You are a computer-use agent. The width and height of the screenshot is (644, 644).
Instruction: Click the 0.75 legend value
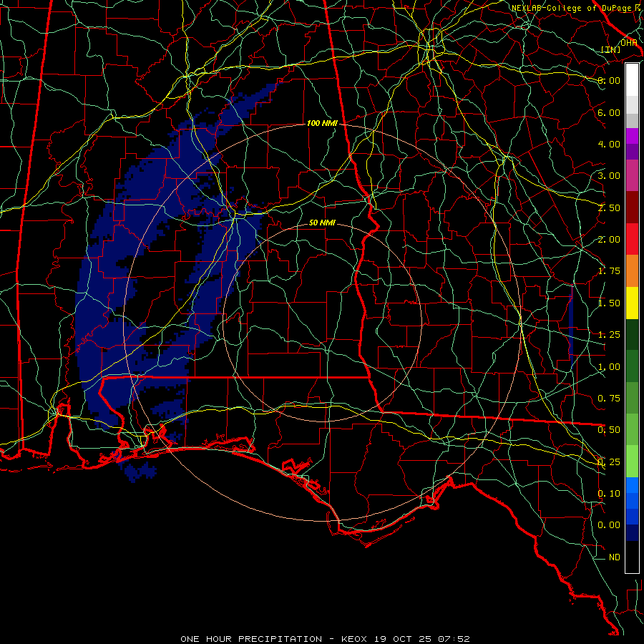[609, 399]
